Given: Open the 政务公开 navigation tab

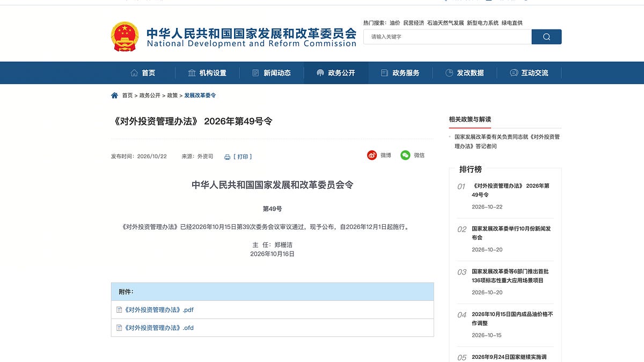Looking at the screenshot, I should point(336,73).
